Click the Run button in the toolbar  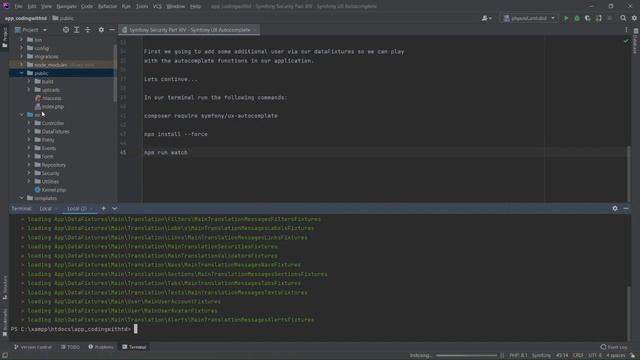tap(566, 18)
